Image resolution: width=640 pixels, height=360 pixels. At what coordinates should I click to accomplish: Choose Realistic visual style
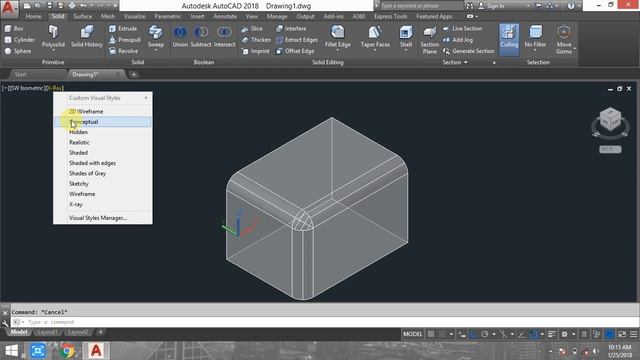(x=103, y=142)
